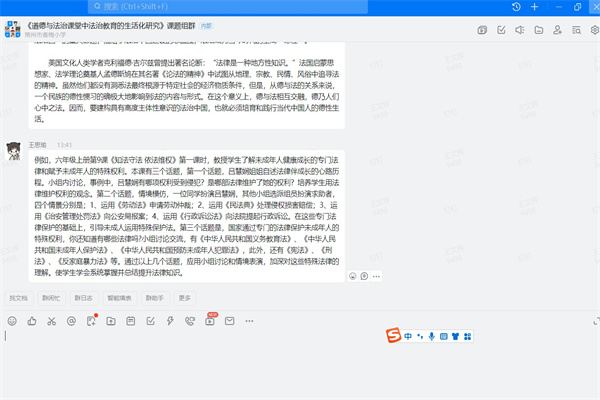Open search chat history icon in header
600x400 pixels.
point(576,30)
